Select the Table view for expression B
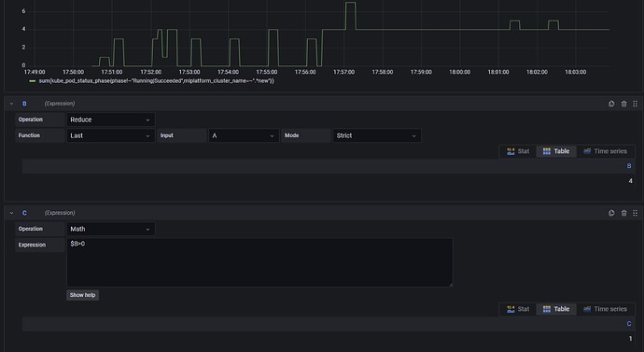Viewport: 644px width, 352px height. (556, 151)
